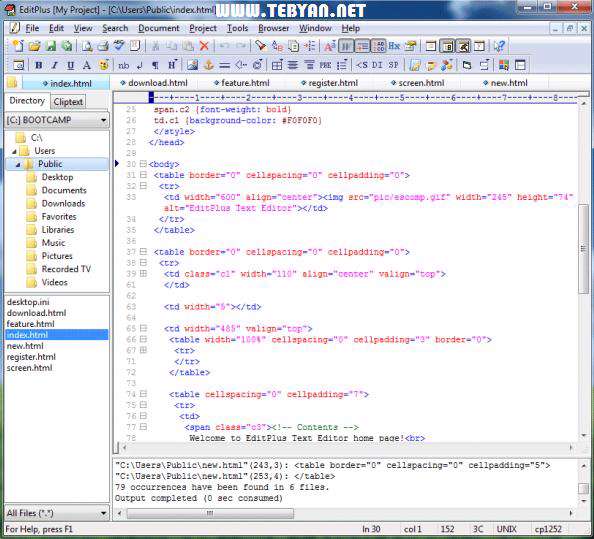This screenshot has width=594, height=539.
Task: Open the Replace AB icon
Action: coord(278,46)
